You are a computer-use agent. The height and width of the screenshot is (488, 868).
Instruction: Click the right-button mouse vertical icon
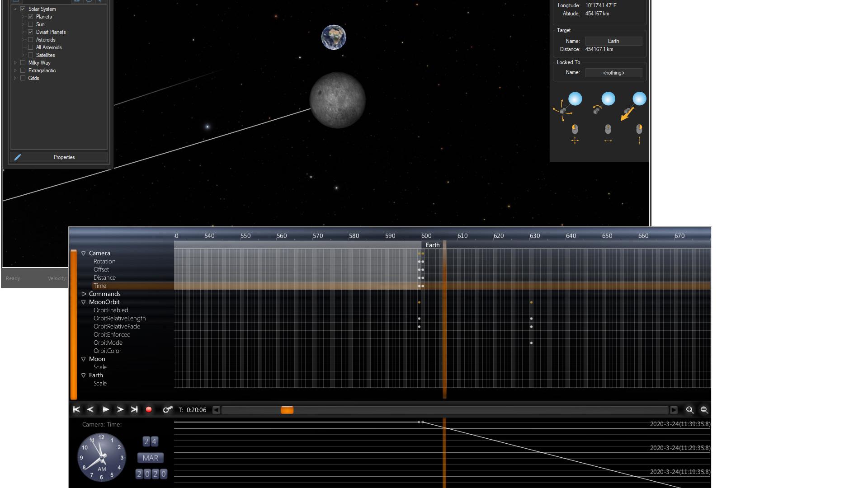pyautogui.click(x=639, y=134)
